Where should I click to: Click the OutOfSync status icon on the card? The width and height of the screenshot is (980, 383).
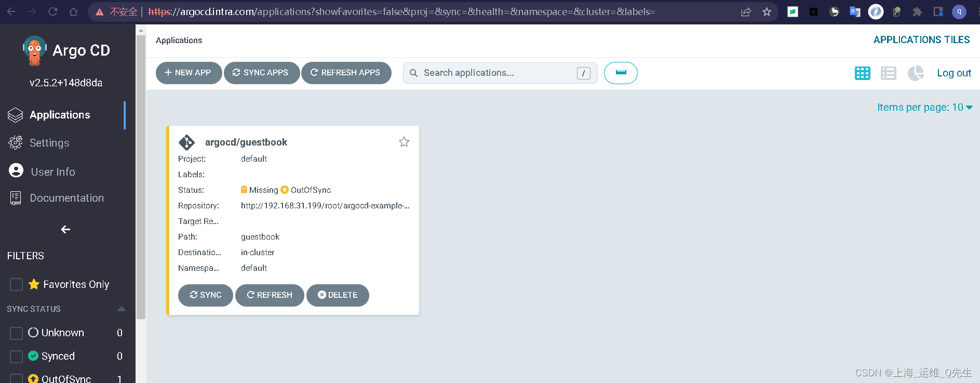[x=285, y=190]
